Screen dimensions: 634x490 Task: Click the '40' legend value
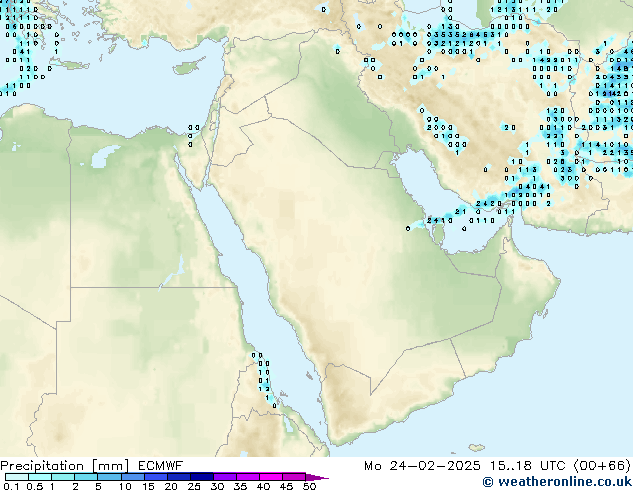[263, 486]
